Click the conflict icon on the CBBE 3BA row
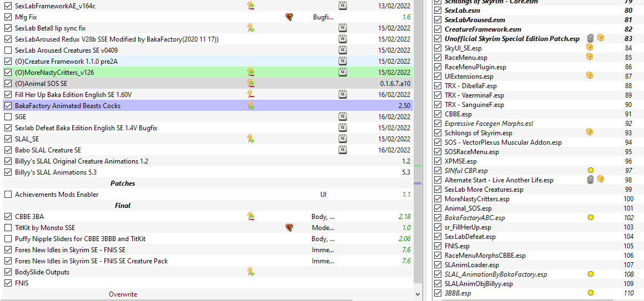644x301 pixels. click(x=250, y=216)
